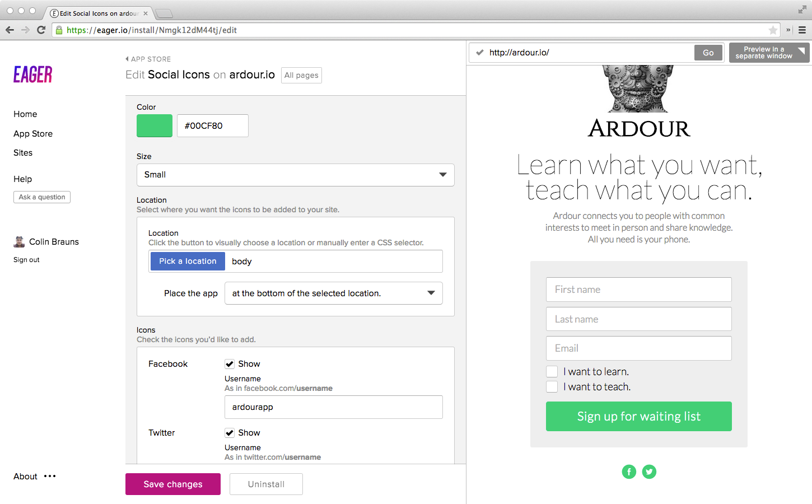The width and height of the screenshot is (812, 504).
Task: Click the browser back arrow
Action: [x=10, y=30]
